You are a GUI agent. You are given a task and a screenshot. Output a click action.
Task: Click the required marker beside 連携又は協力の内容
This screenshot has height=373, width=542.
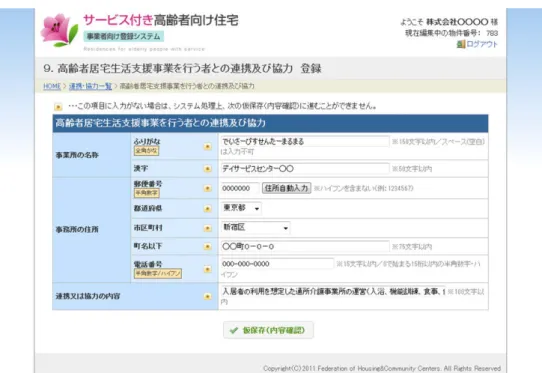click(207, 297)
